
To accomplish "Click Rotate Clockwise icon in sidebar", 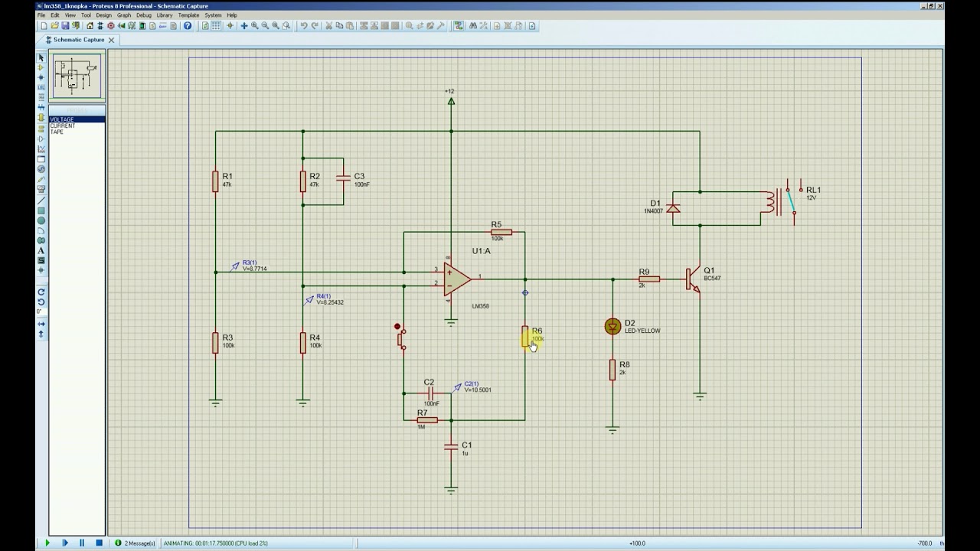I will click(41, 292).
